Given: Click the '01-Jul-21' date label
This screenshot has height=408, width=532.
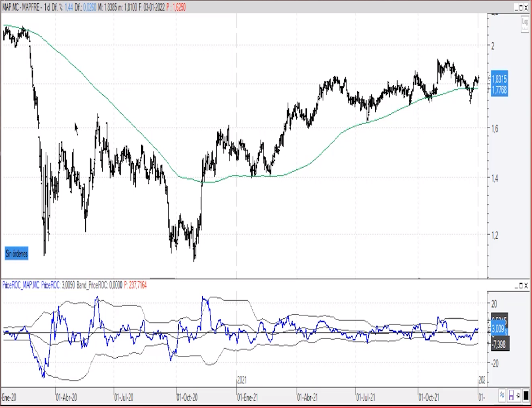Looking at the screenshot, I should point(366,397).
